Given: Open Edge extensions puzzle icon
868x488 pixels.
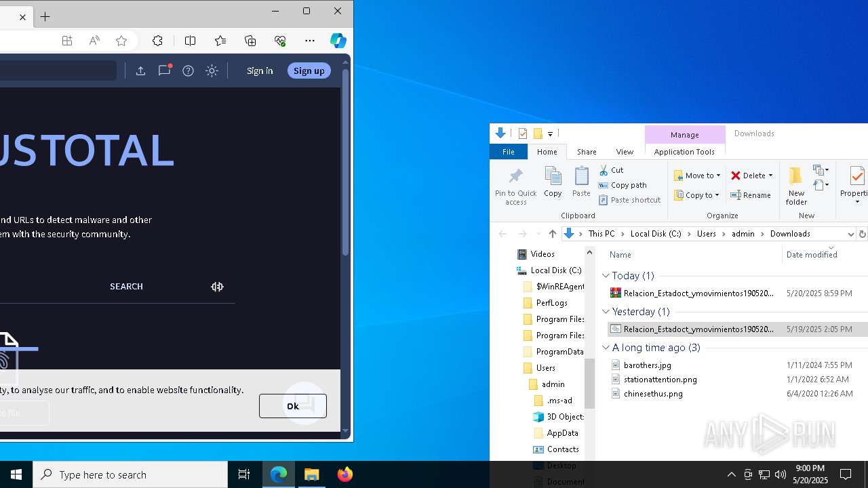Looking at the screenshot, I should 157,41.
